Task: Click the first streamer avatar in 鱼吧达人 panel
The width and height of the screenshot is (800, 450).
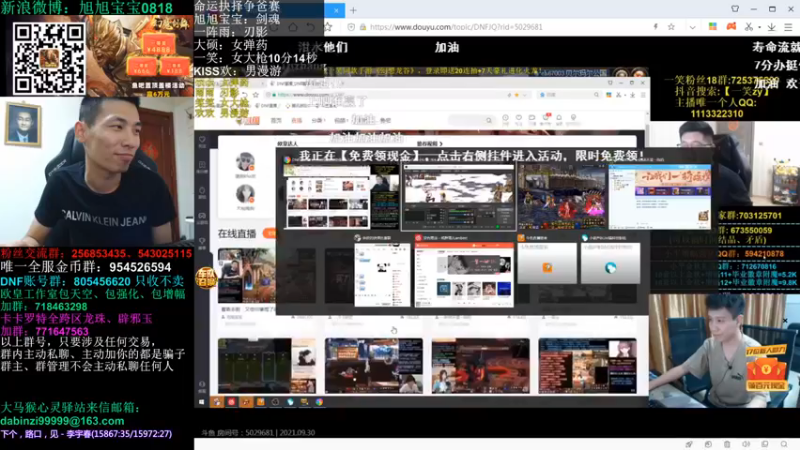Action: (x=245, y=162)
